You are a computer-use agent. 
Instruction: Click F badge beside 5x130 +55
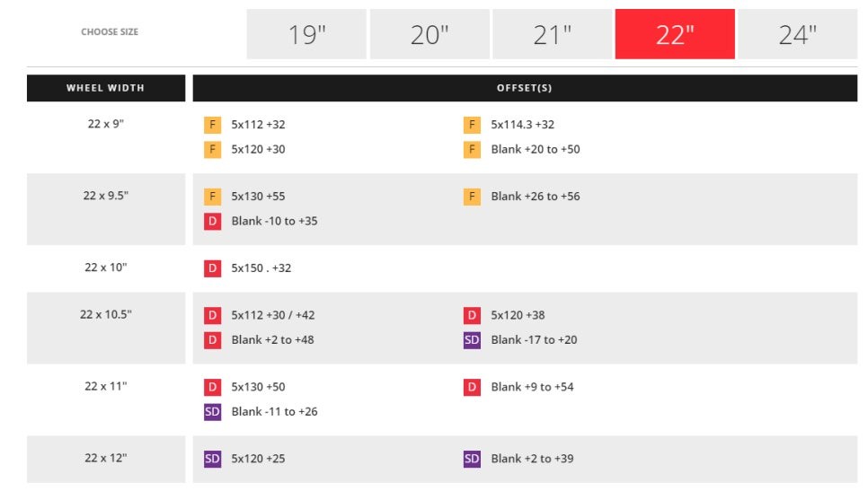pos(212,197)
